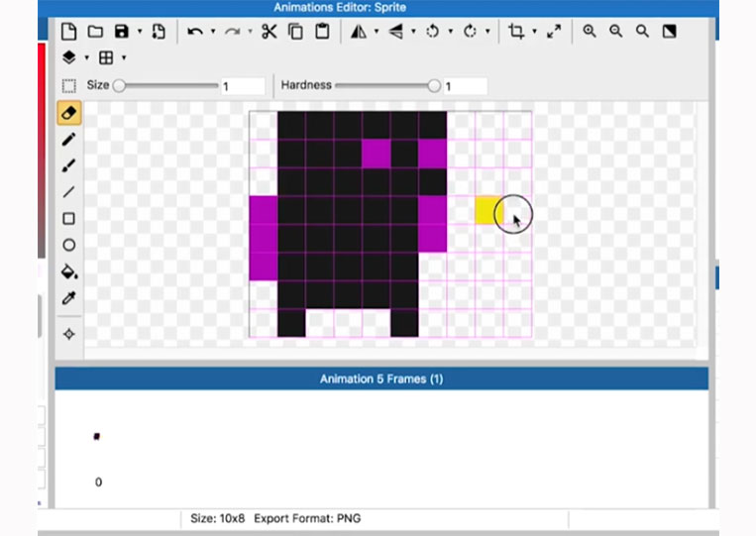This screenshot has width=756, height=536.
Task: Flip the image vertically
Action: tap(396, 32)
